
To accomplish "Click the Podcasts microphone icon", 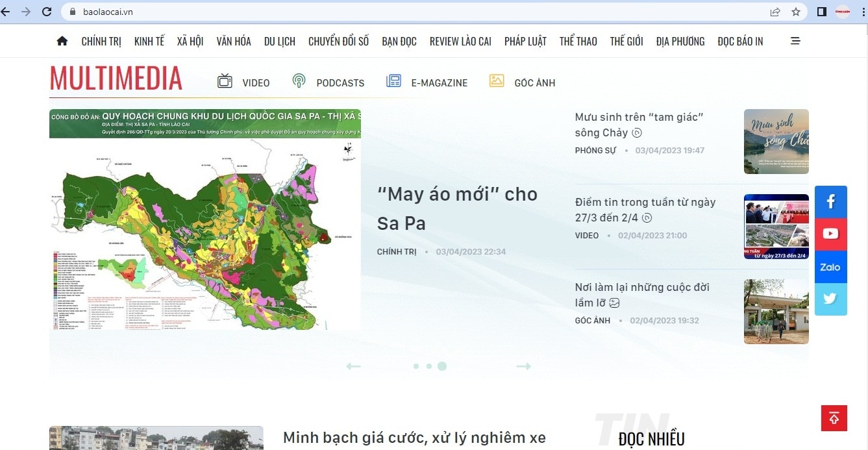I will point(299,81).
